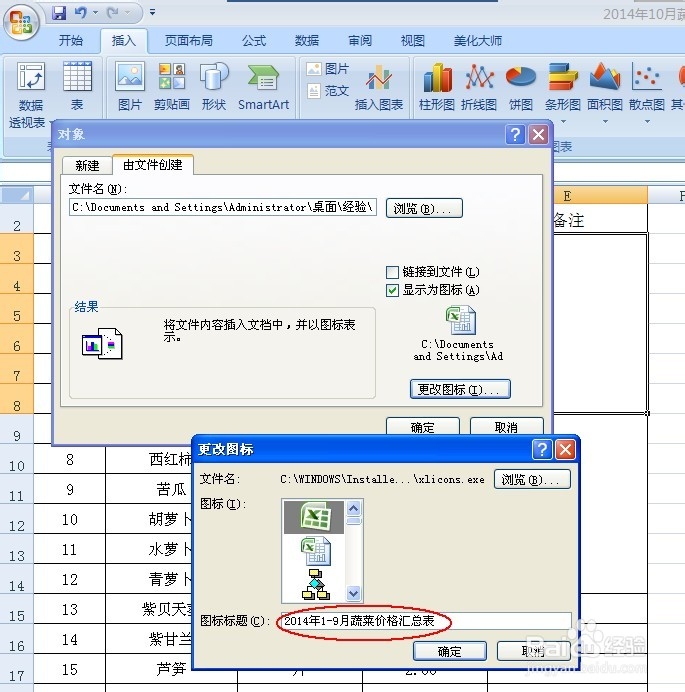This screenshot has width=685, height=692.
Task: Open clip art (剪贴画)
Action: point(172,86)
